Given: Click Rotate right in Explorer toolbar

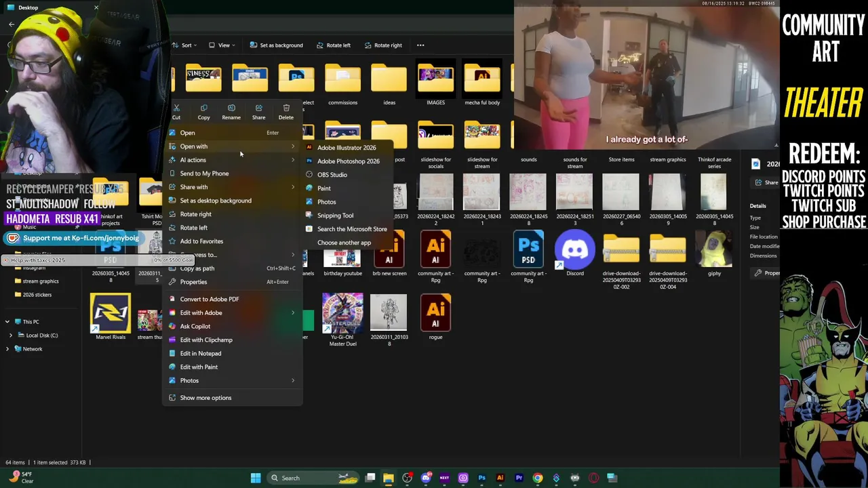Looking at the screenshot, I should pyautogui.click(x=382, y=45).
